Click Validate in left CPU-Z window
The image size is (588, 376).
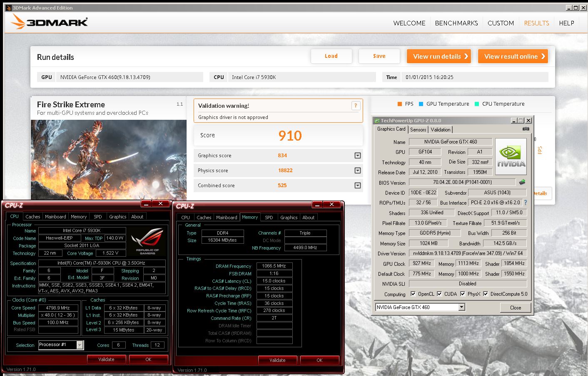(x=106, y=359)
